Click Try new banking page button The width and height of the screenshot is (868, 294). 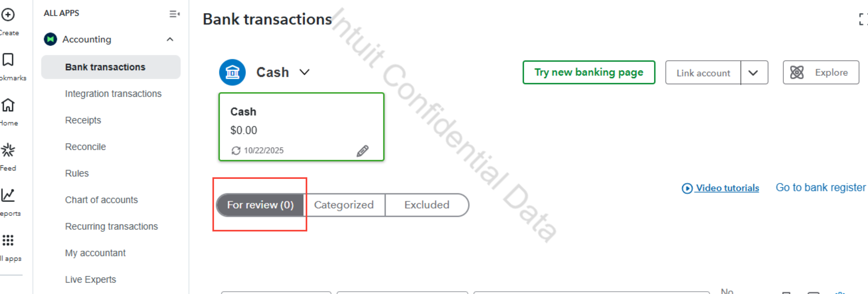[588, 73]
